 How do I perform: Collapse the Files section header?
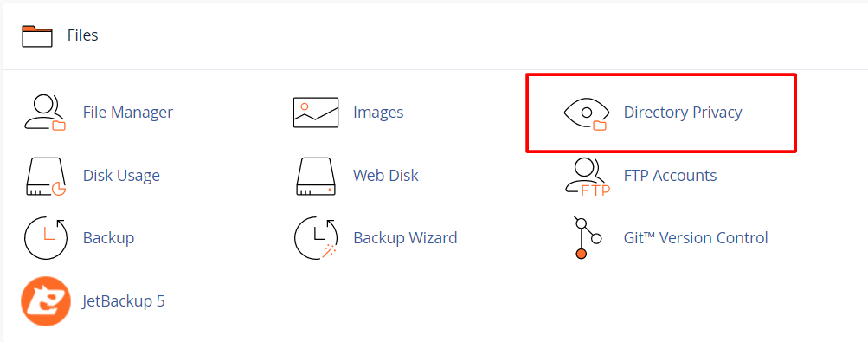tap(434, 36)
